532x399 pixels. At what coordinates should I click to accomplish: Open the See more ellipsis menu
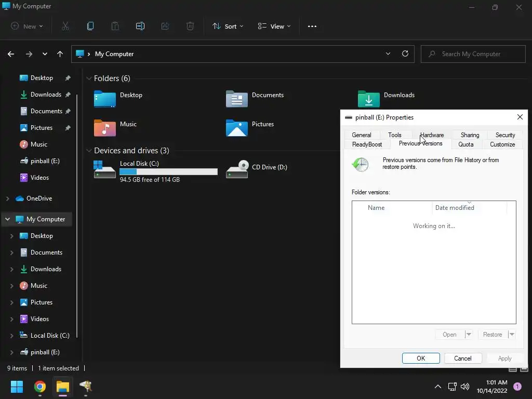(x=312, y=26)
